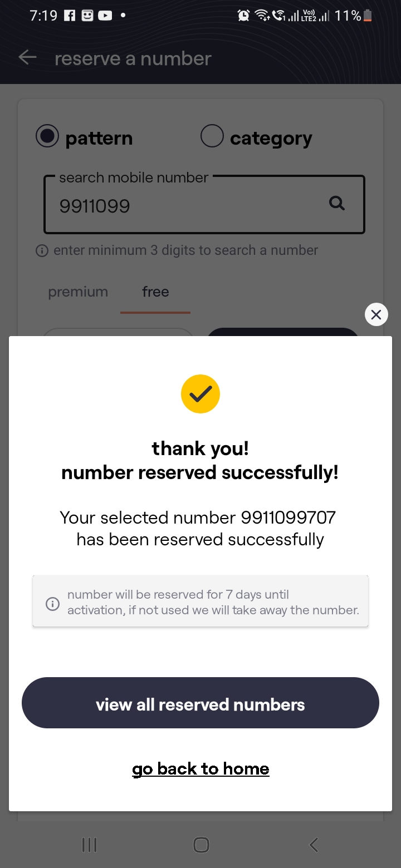Screen dimensions: 401x868
Task: Select the pattern radio button
Action: [47, 135]
